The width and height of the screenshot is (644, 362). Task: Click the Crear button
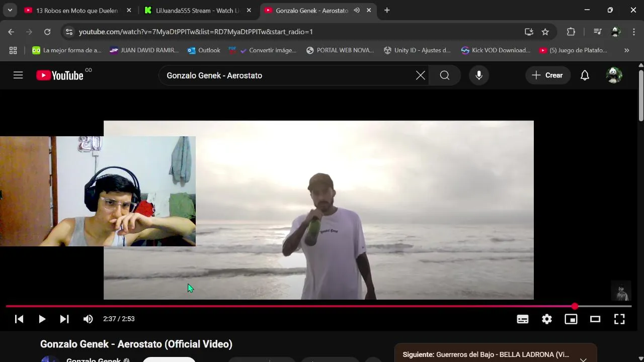[x=548, y=75]
